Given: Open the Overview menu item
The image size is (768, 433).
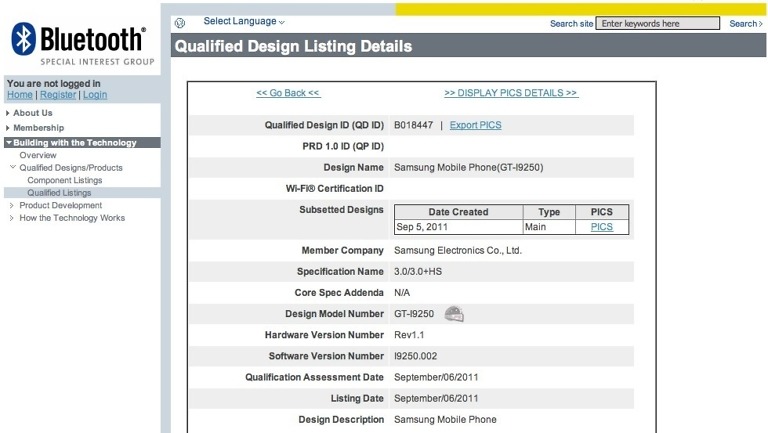Looking at the screenshot, I should [x=38, y=155].
